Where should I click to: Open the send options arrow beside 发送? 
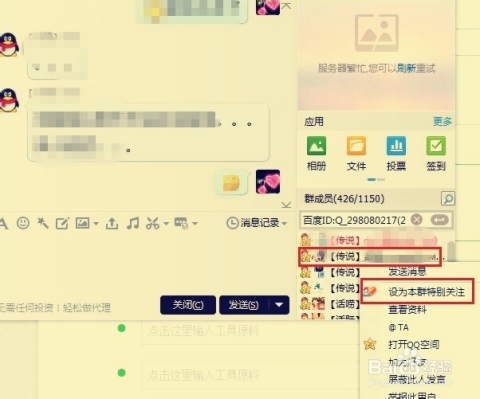coord(279,305)
